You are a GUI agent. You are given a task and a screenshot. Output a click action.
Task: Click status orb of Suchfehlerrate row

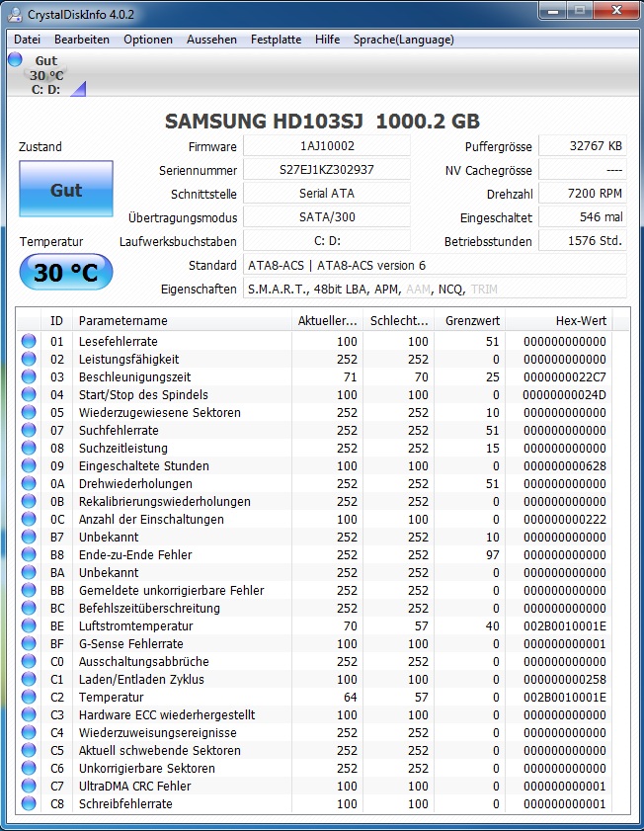pos(29,430)
